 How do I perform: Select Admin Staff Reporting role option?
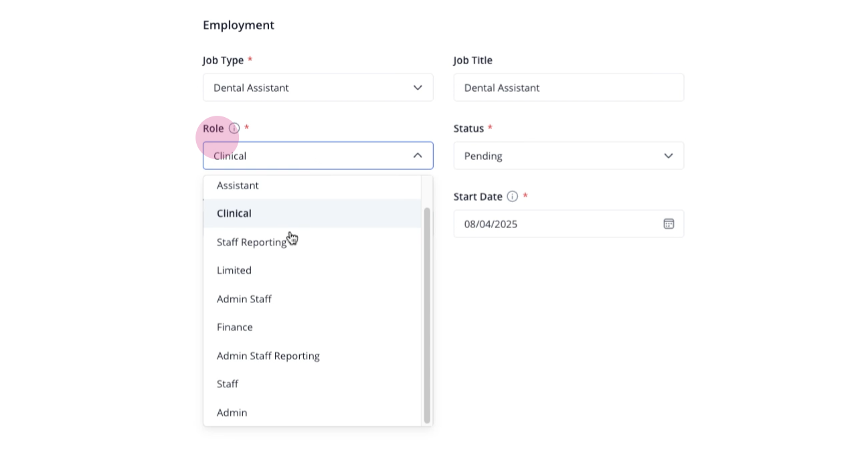pyautogui.click(x=312, y=356)
